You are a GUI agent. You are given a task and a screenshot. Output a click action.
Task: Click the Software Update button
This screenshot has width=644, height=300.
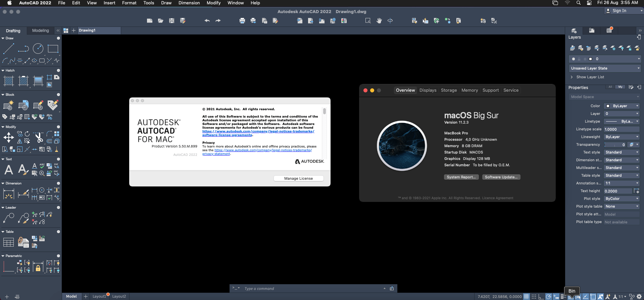point(501,177)
